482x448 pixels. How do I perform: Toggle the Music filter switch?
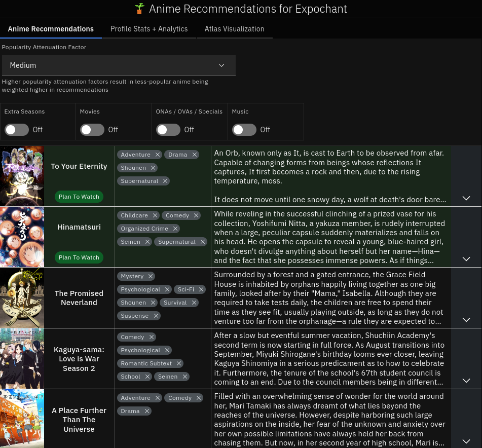(244, 130)
